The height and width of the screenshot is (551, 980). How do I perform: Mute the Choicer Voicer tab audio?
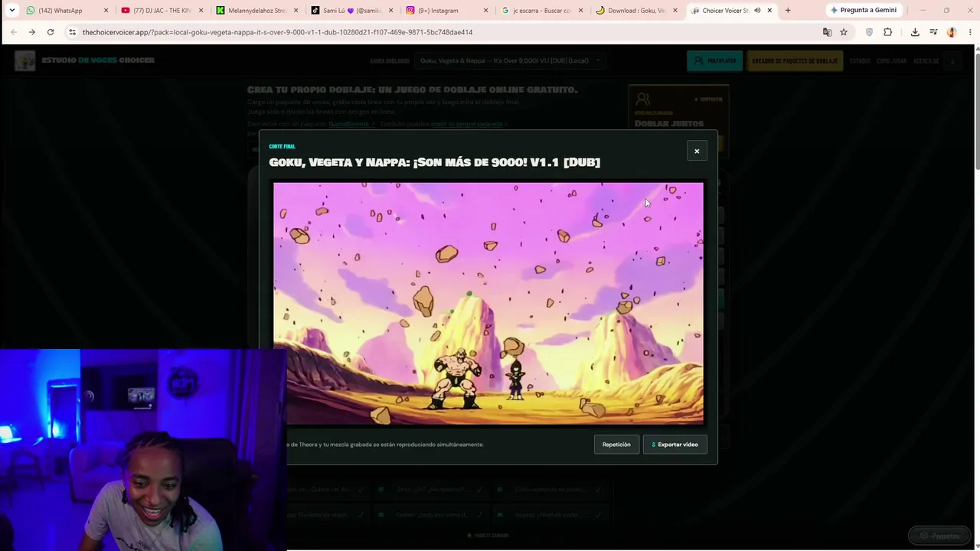[x=756, y=11]
